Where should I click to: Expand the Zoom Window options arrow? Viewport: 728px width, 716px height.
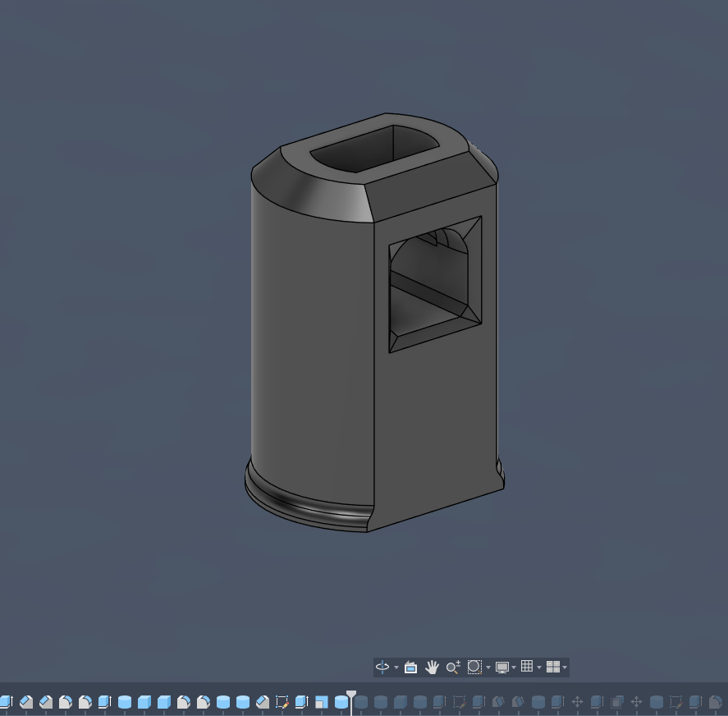point(488,668)
